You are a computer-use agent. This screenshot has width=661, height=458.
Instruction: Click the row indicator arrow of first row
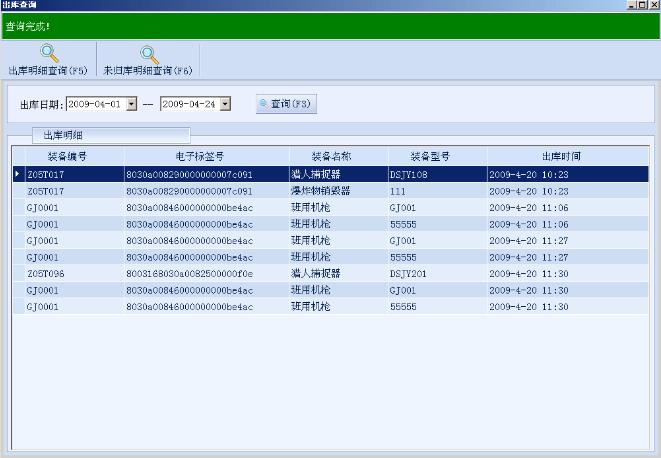tap(17, 174)
